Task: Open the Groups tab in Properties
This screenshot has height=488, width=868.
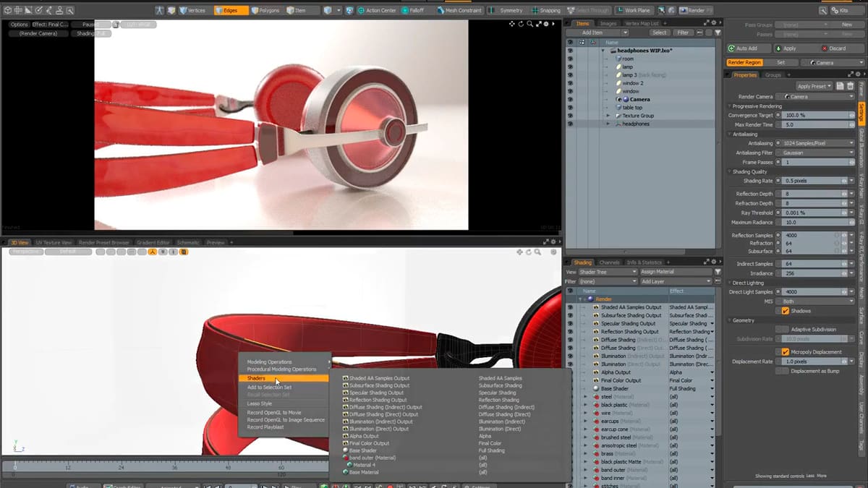Action: [x=773, y=74]
